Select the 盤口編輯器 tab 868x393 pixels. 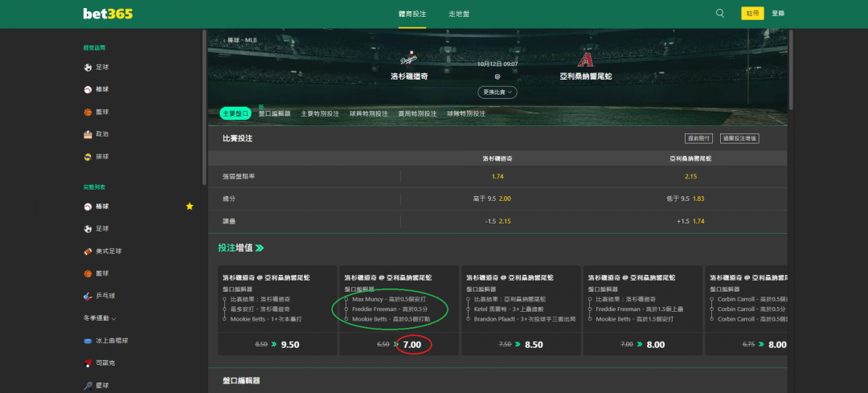[x=275, y=113]
